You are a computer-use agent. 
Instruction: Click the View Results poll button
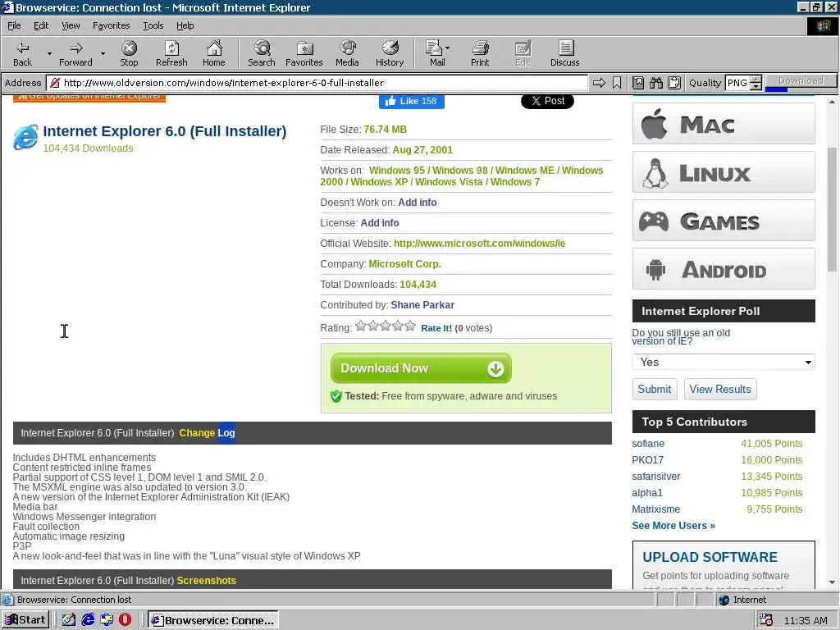(720, 389)
